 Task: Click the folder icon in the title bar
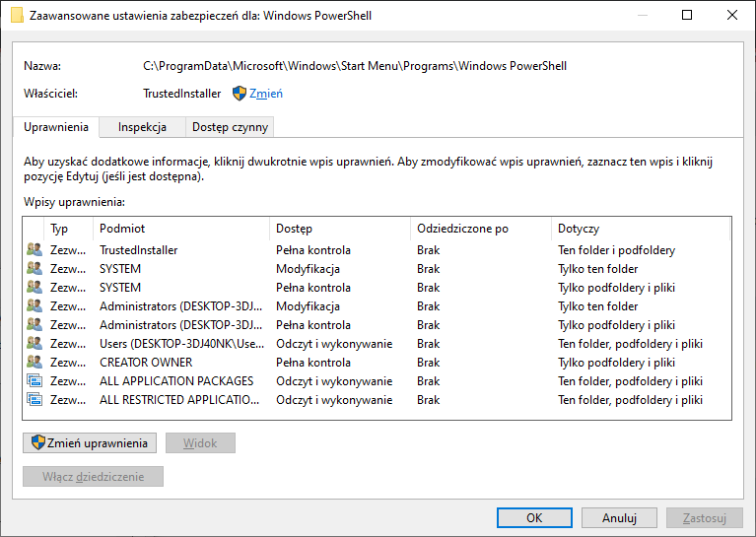click(x=17, y=15)
